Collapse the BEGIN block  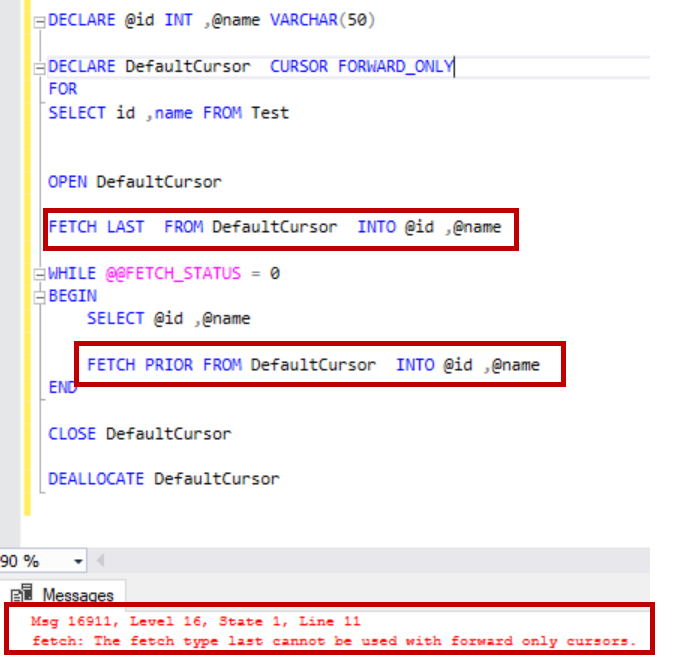tap(39, 297)
